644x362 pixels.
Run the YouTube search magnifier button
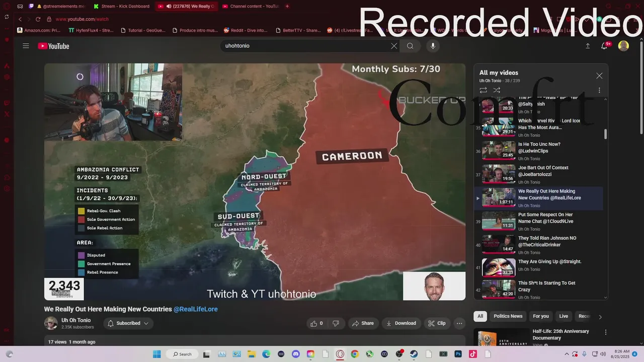coord(410,46)
